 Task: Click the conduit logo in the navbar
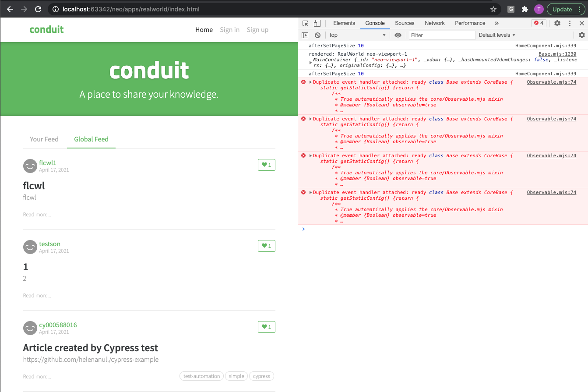click(x=46, y=29)
